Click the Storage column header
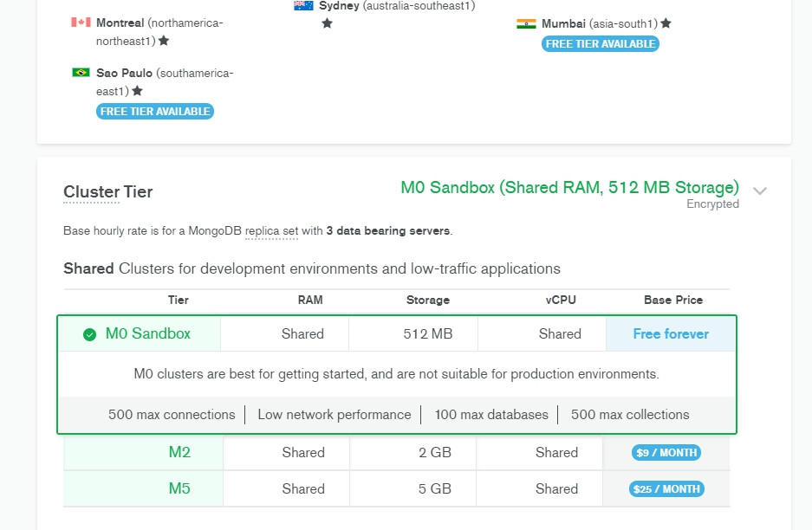Screen dimensions: 812x530 coord(428,300)
